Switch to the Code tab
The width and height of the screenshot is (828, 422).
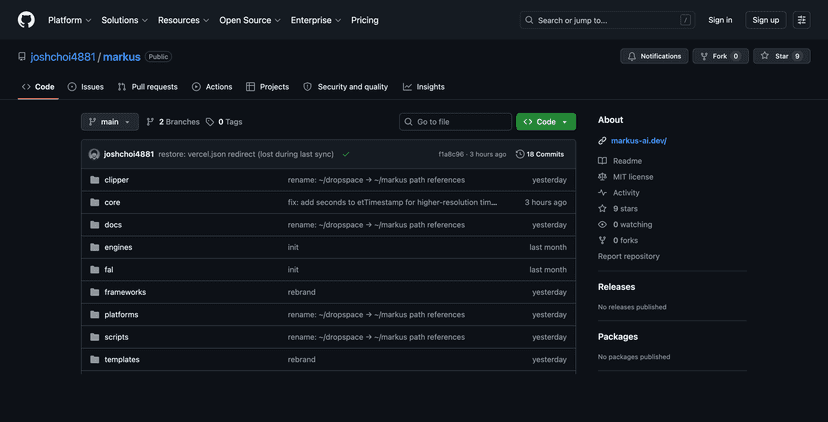click(38, 87)
